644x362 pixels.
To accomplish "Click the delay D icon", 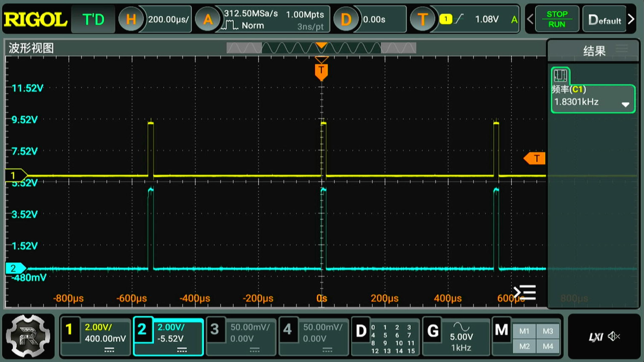I will pos(346,19).
